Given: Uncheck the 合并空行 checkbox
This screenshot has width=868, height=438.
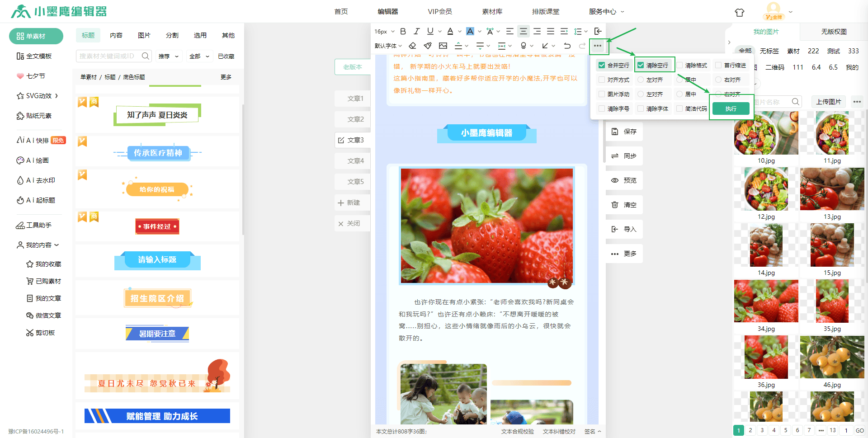Looking at the screenshot, I should pos(602,65).
